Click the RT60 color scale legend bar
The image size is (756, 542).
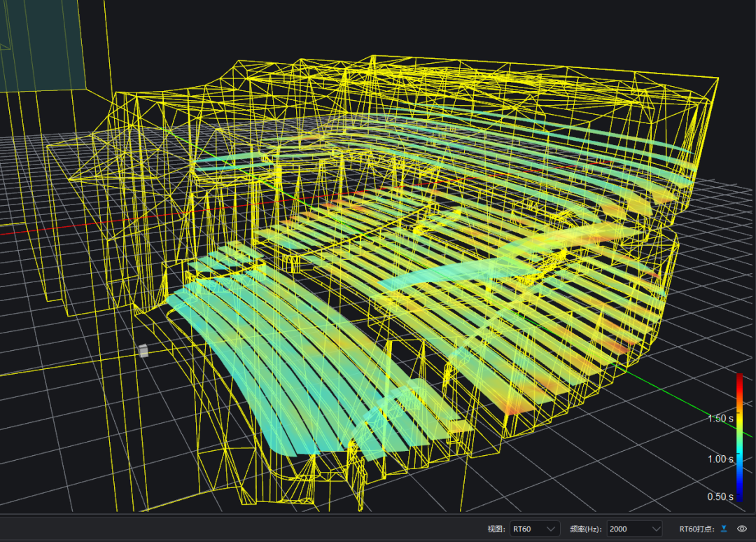click(740, 438)
